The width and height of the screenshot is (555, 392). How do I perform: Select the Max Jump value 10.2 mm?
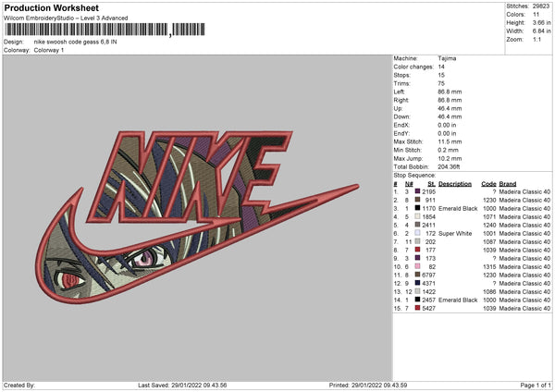coord(450,158)
